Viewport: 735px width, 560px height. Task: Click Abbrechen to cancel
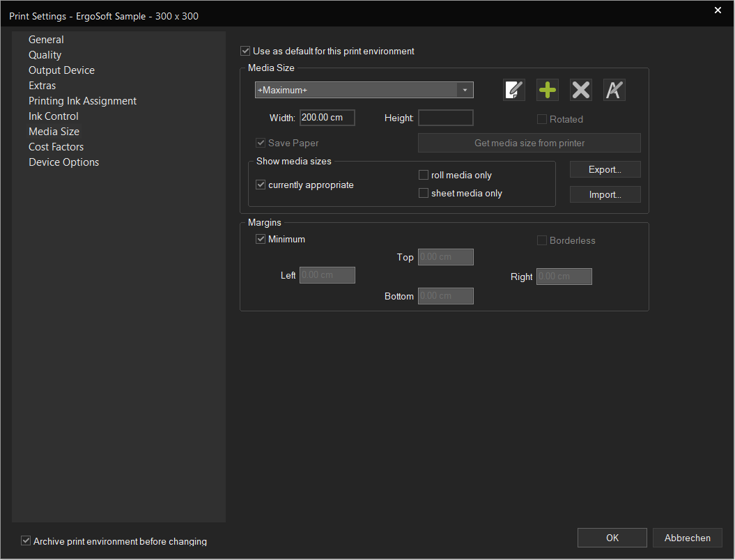click(687, 538)
